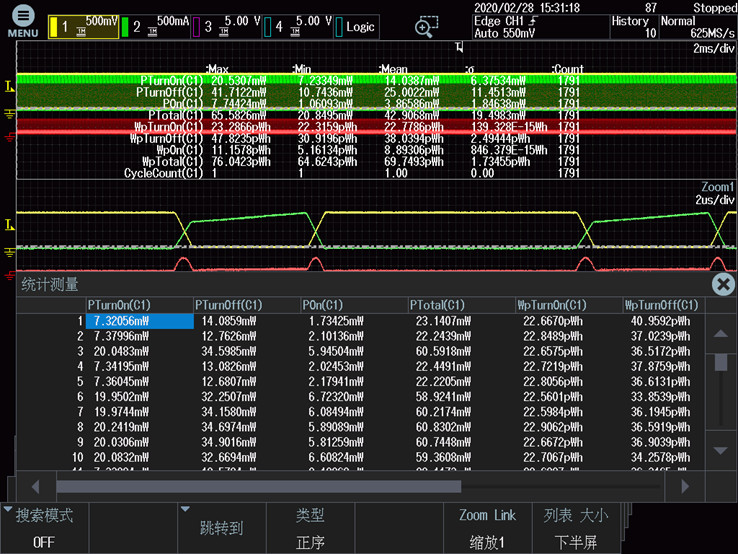The image size is (738, 554).
Task: Enable channel 4 5.00 V display
Action: [x=298, y=27]
